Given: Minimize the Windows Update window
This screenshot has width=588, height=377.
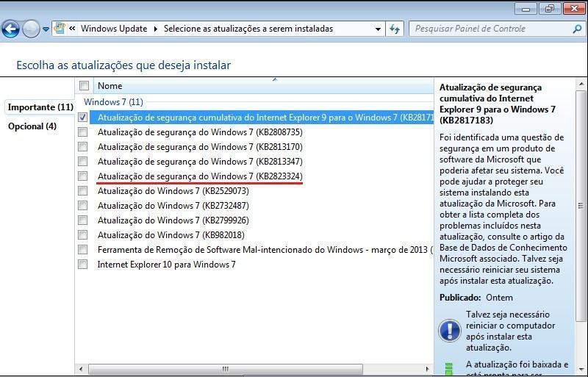Looking at the screenshot, I should [x=526, y=8].
